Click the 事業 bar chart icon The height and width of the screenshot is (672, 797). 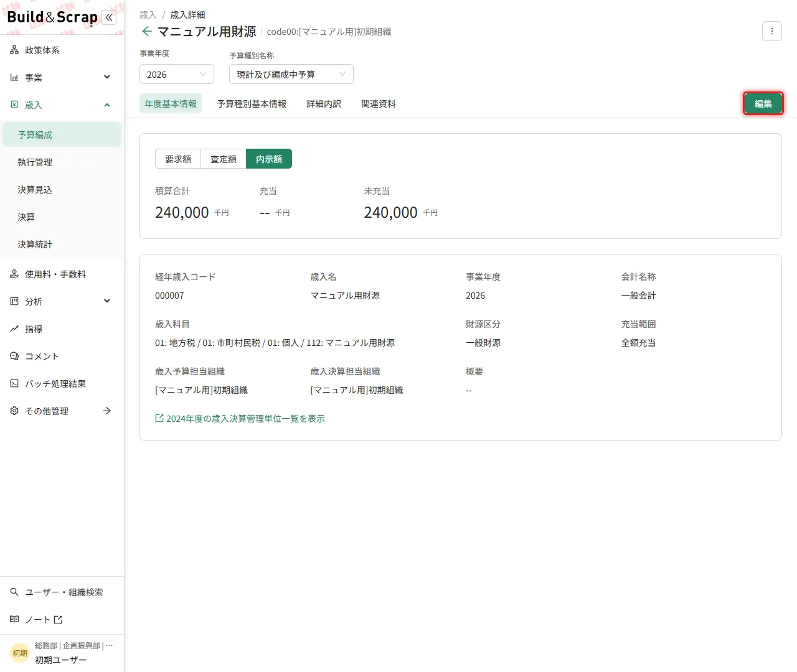pos(14,78)
